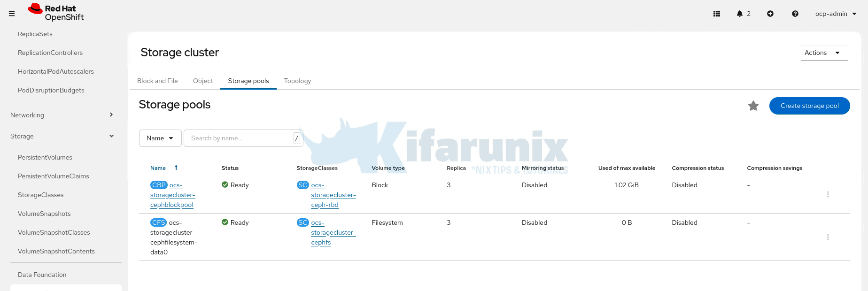Open the application launcher grid

pos(717,14)
